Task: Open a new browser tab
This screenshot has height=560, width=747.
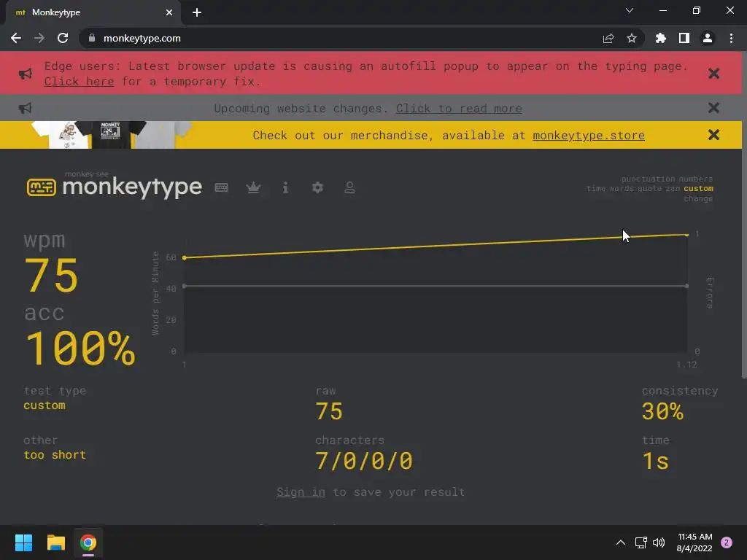Action: pyautogui.click(x=197, y=12)
